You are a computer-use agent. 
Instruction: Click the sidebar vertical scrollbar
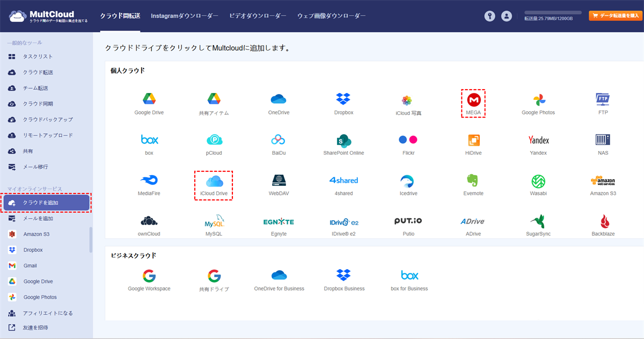(91, 239)
